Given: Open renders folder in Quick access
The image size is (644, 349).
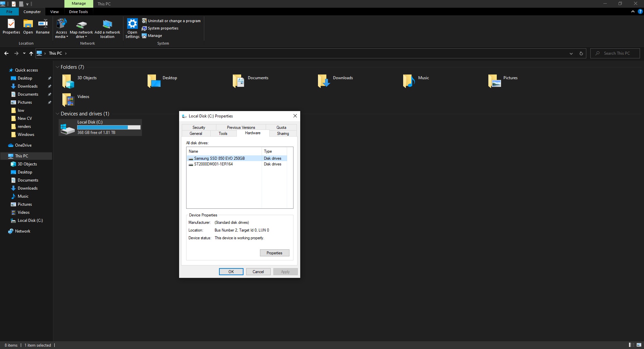Looking at the screenshot, I should point(24,127).
